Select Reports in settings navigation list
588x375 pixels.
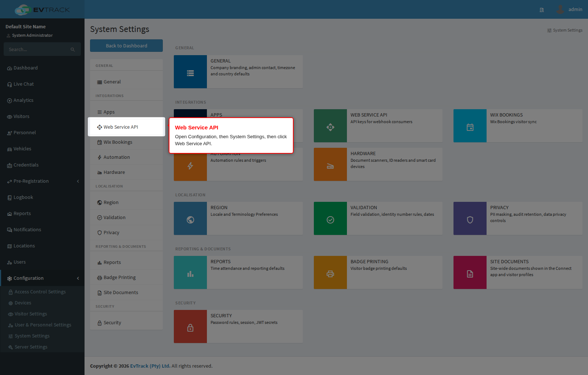(x=126, y=262)
